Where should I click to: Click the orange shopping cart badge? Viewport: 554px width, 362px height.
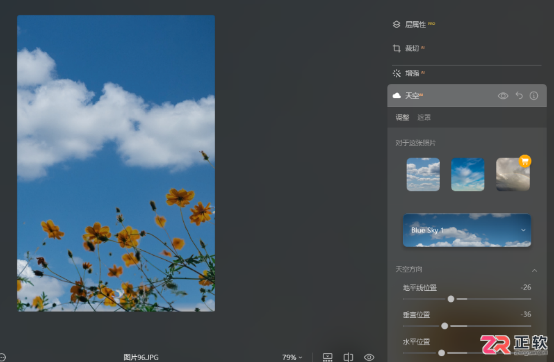pyautogui.click(x=525, y=161)
